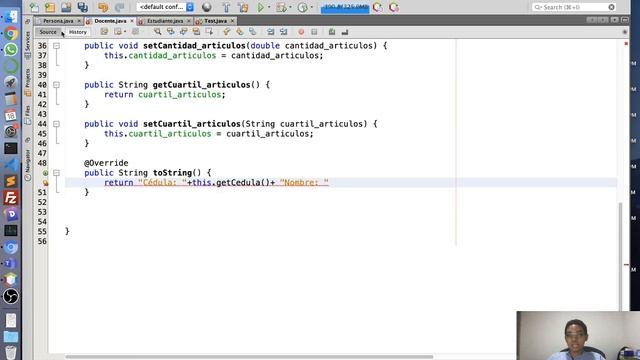The height and width of the screenshot is (360, 640).
Task: Open the default configuration combo box
Action: (x=166, y=7)
